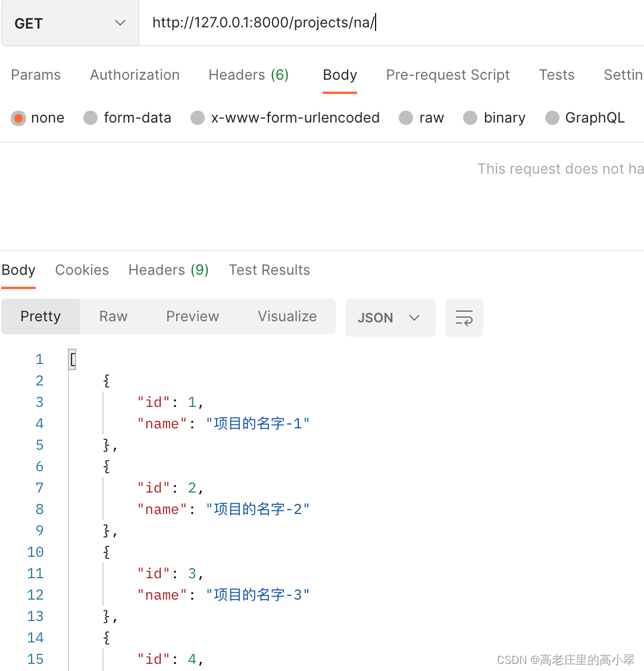
Task: Switch to Raw response view
Action: (x=113, y=316)
